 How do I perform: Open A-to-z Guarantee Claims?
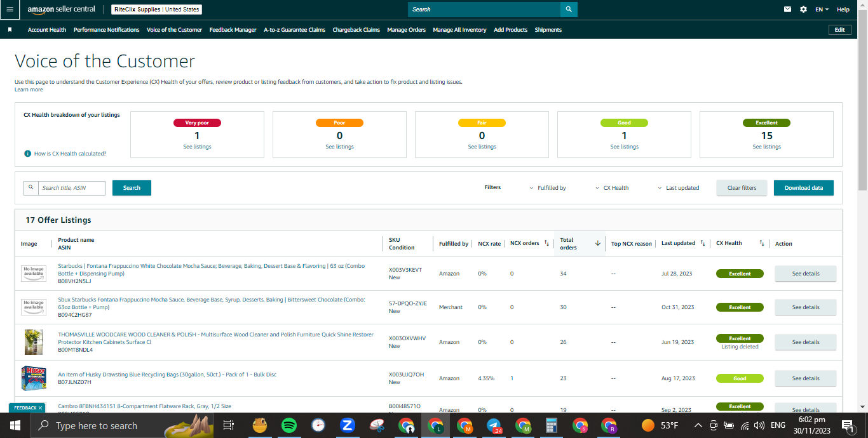[294, 30]
